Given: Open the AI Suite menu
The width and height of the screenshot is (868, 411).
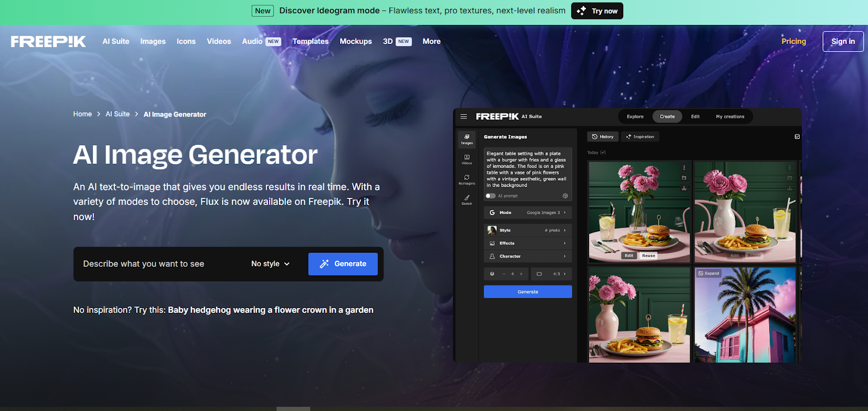Looking at the screenshot, I should (116, 41).
